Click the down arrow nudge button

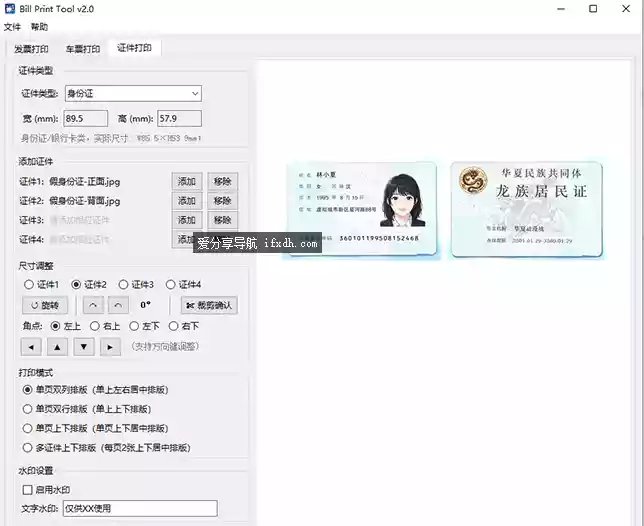[84, 347]
